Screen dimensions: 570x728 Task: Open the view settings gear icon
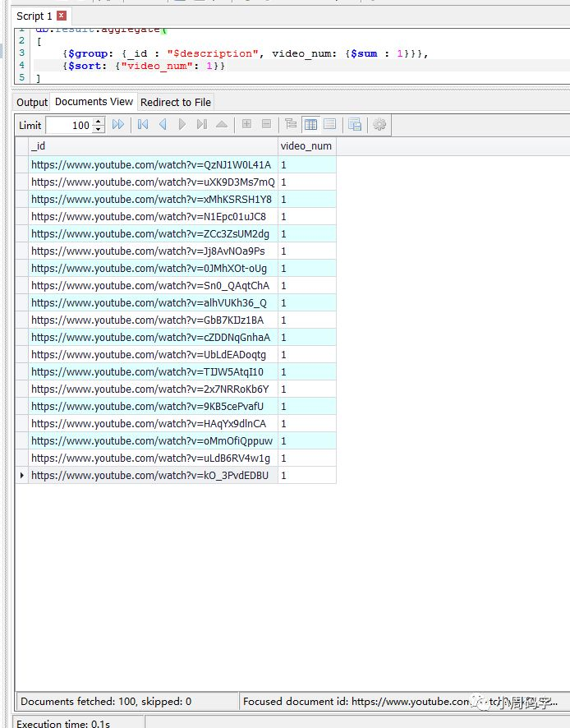click(379, 124)
